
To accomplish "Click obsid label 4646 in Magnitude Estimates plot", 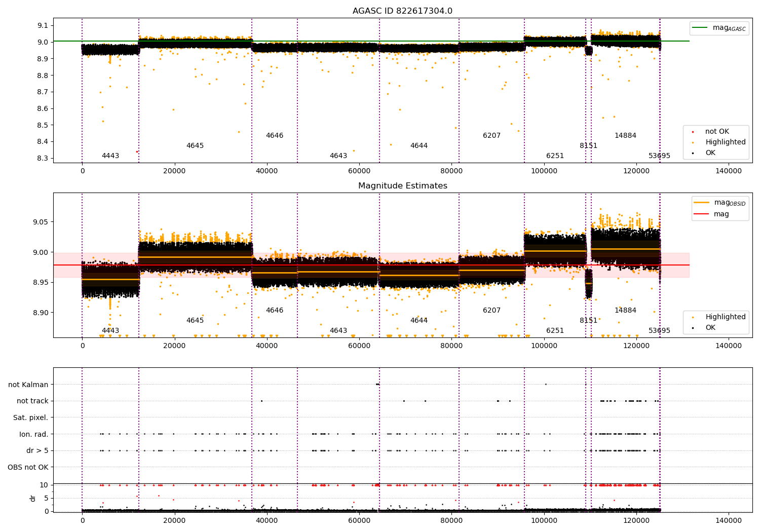I will tap(275, 311).
